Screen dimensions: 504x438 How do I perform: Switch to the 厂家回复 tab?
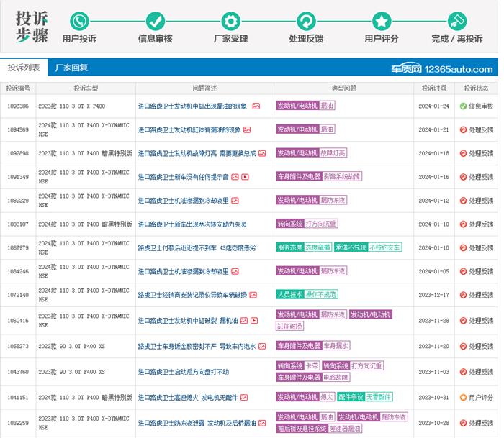(71, 68)
